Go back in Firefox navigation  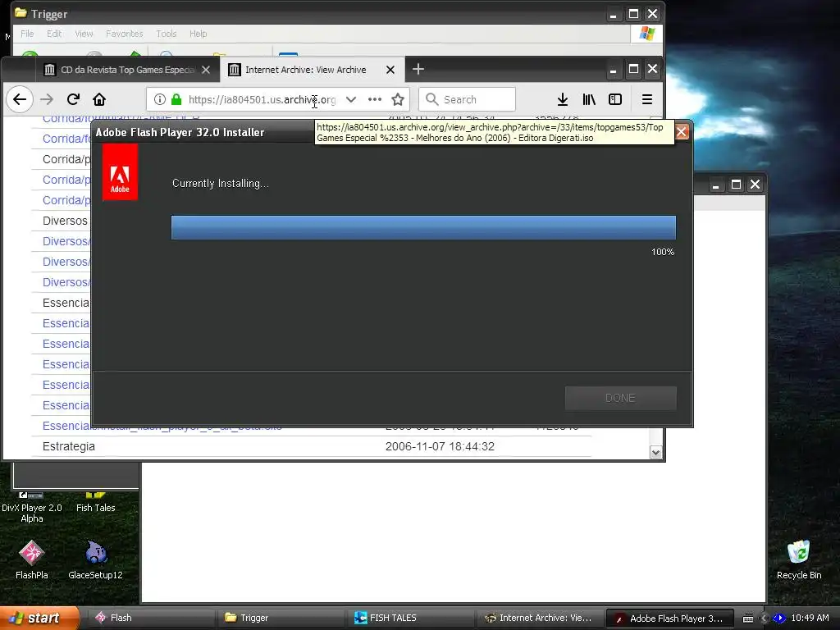pos(20,99)
